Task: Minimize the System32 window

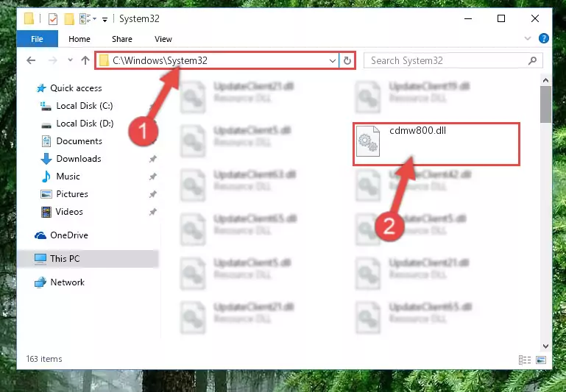Action: (468, 18)
